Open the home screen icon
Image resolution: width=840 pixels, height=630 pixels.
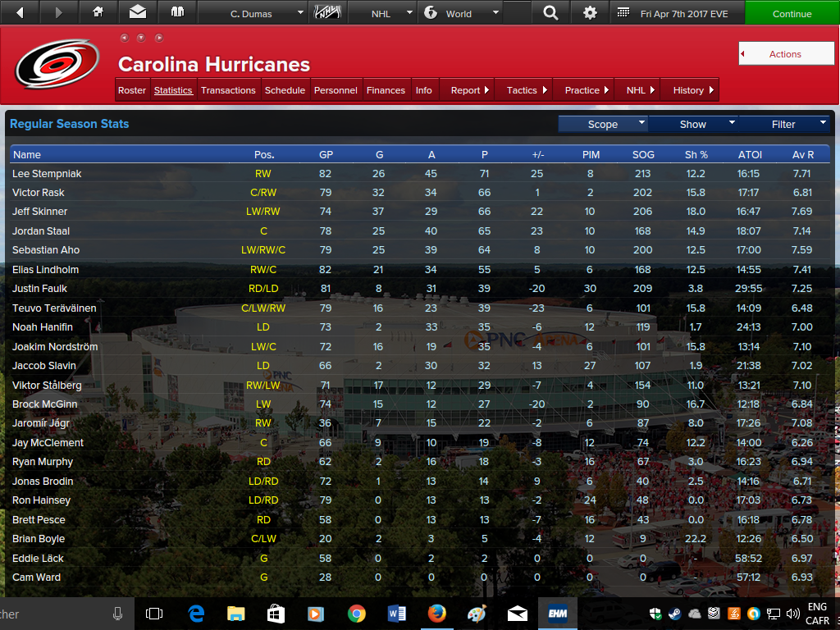tap(98, 12)
